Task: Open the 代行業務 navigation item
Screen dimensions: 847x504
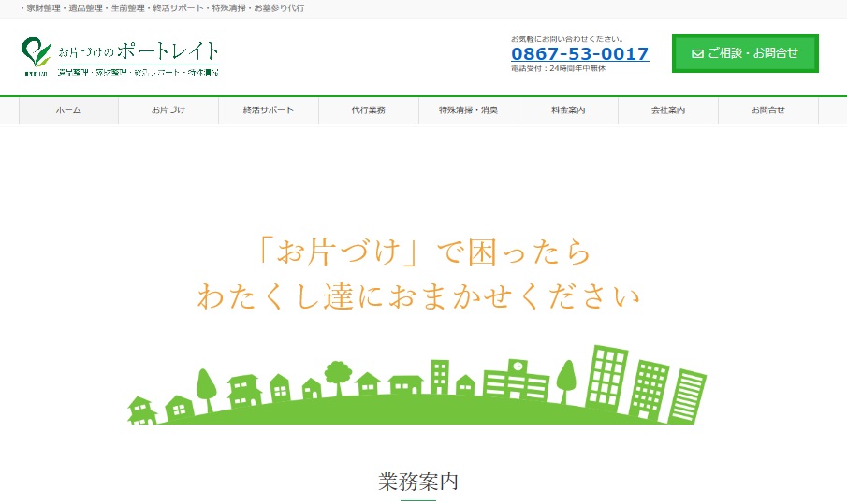Action: (x=369, y=110)
